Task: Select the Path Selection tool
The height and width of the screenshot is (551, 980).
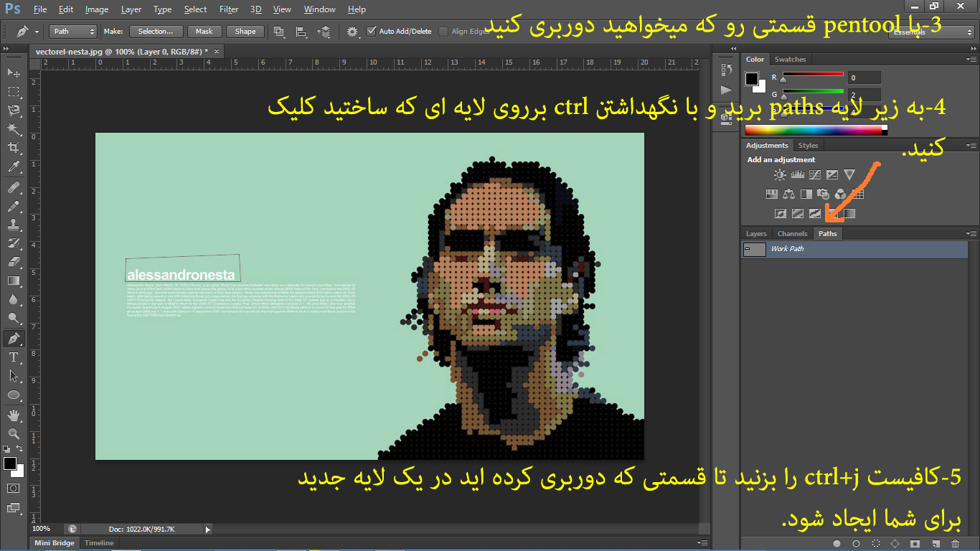Action: [14, 376]
